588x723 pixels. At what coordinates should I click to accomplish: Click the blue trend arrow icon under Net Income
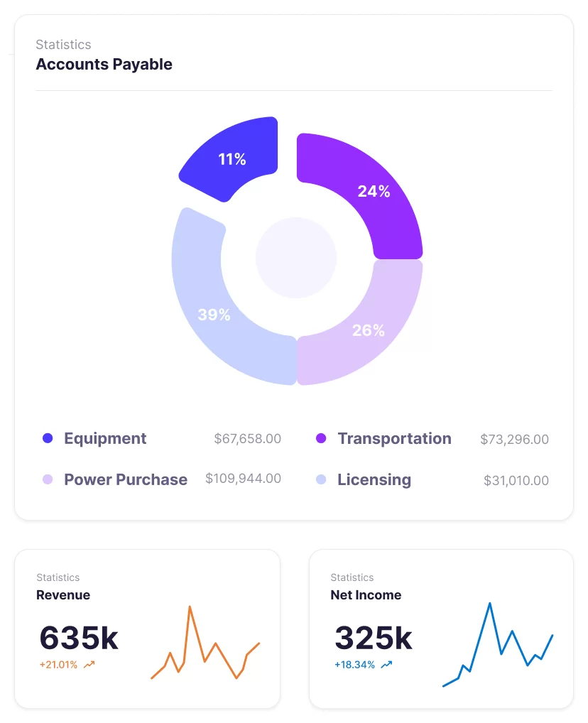pos(386,665)
